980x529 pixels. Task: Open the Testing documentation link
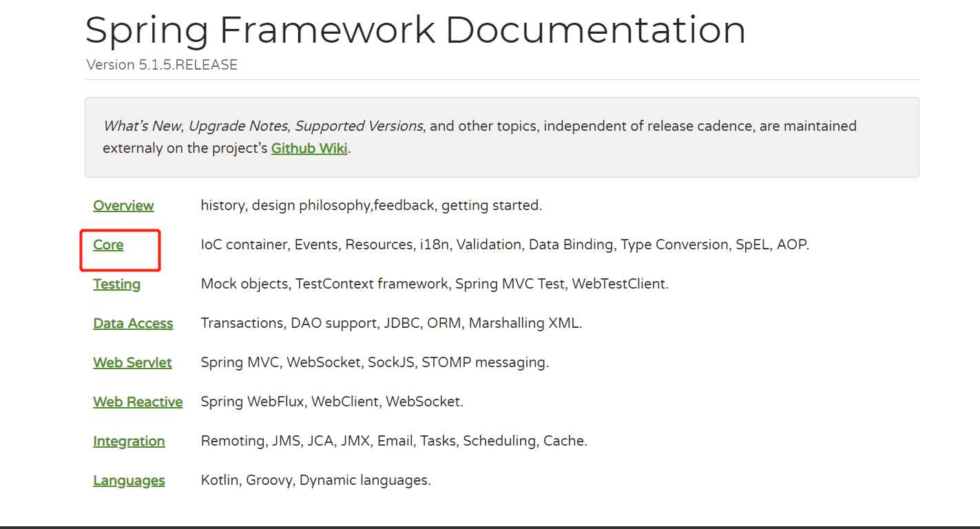pyautogui.click(x=116, y=284)
